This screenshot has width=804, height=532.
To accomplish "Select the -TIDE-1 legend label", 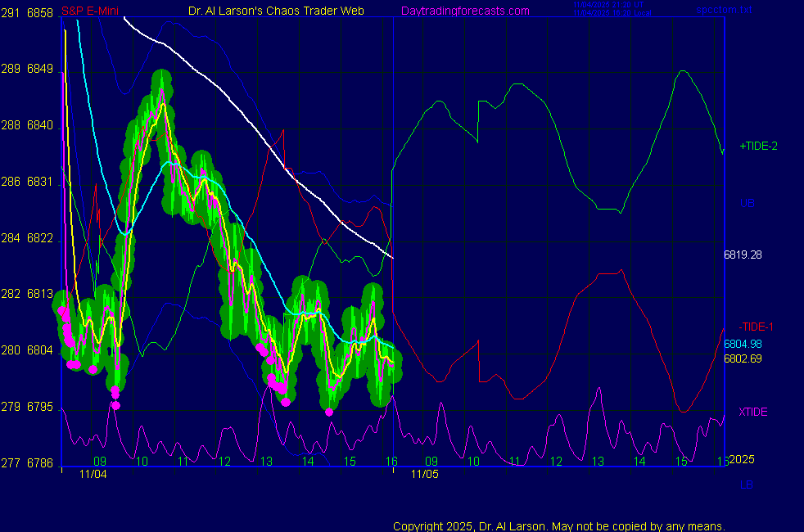I will (x=756, y=327).
